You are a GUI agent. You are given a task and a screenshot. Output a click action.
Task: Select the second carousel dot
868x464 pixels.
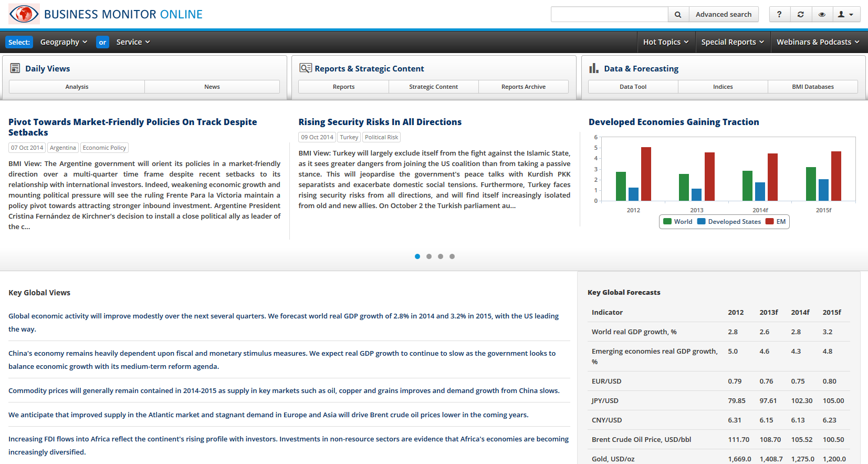(429, 256)
